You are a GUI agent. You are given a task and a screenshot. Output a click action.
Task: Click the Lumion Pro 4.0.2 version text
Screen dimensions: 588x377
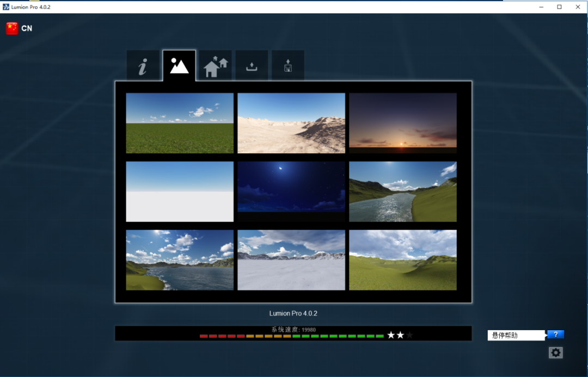pyautogui.click(x=293, y=313)
